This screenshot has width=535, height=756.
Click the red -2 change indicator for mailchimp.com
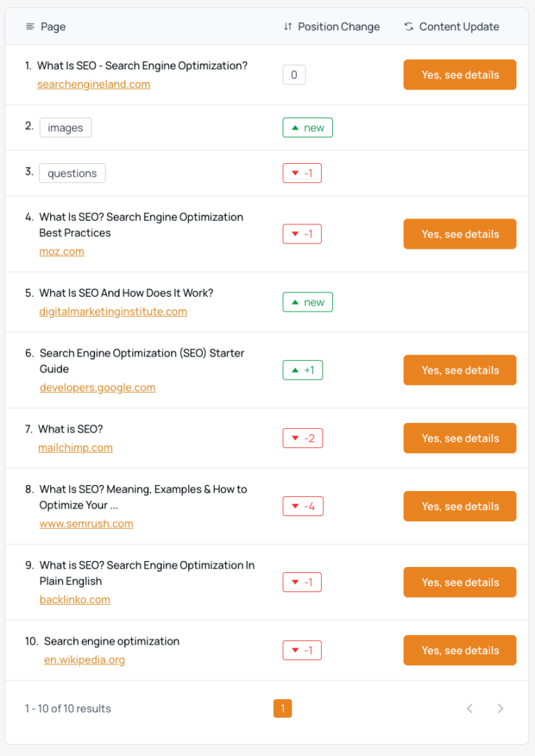(x=303, y=438)
